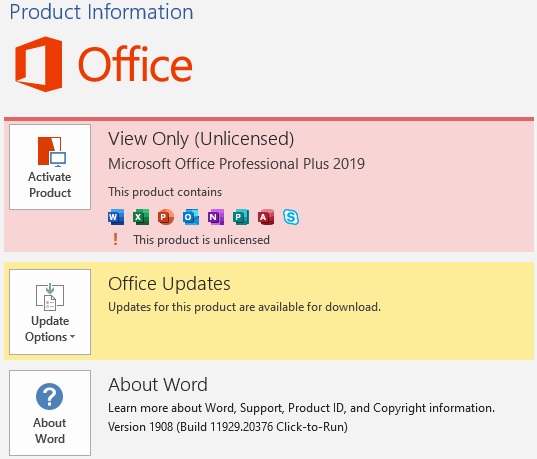Expand the Update Options dropdown
537x459 pixels.
(x=50, y=312)
